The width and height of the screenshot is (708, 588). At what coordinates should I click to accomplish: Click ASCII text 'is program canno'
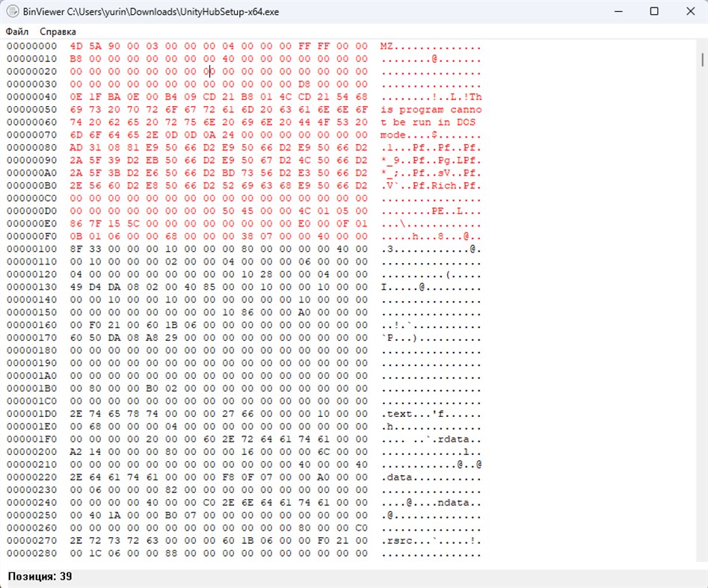click(431, 109)
